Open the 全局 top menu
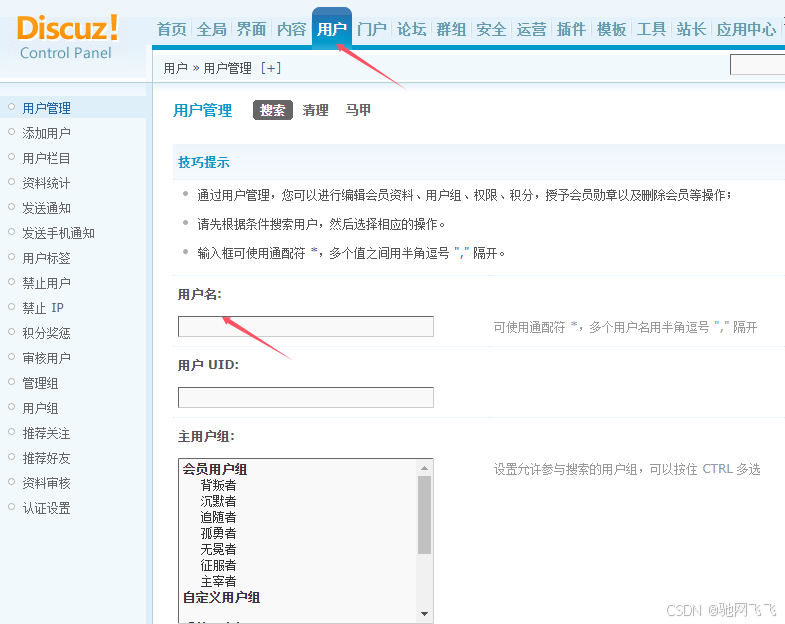The image size is (785, 624). [x=212, y=29]
